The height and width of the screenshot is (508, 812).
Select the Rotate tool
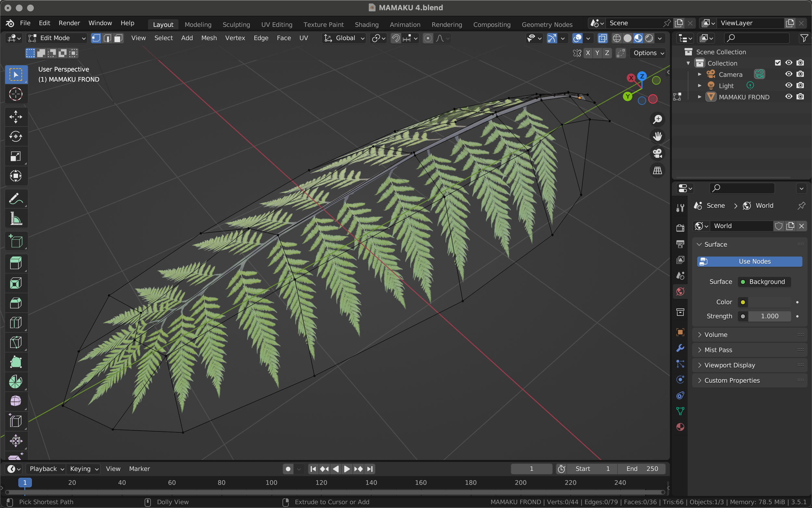coord(16,137)
